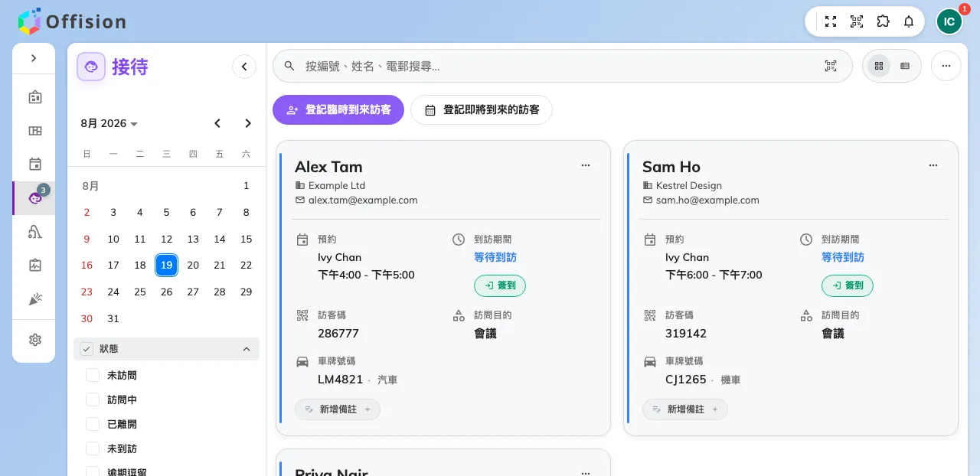Open the seat resources module icon

pos(34,232)
